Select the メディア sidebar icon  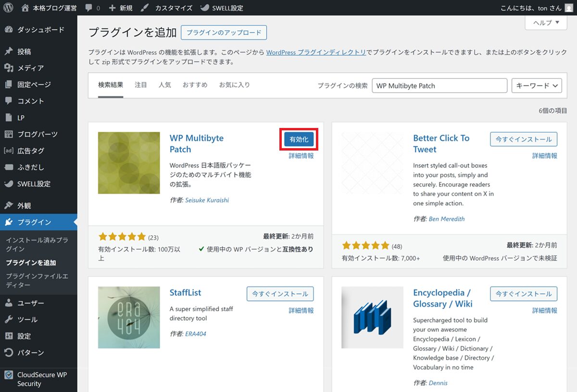[x=9, y=68]
